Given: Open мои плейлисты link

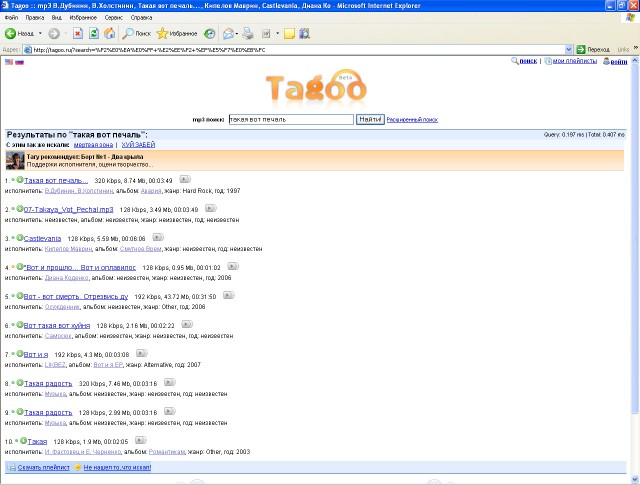Looking at the screenshot, I should (575, 61).
